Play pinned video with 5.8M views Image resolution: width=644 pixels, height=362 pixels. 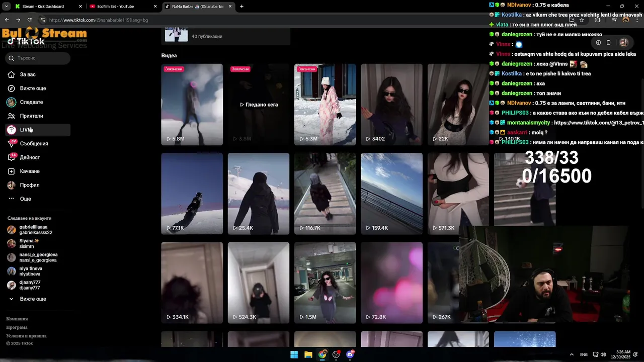point(192,105)
